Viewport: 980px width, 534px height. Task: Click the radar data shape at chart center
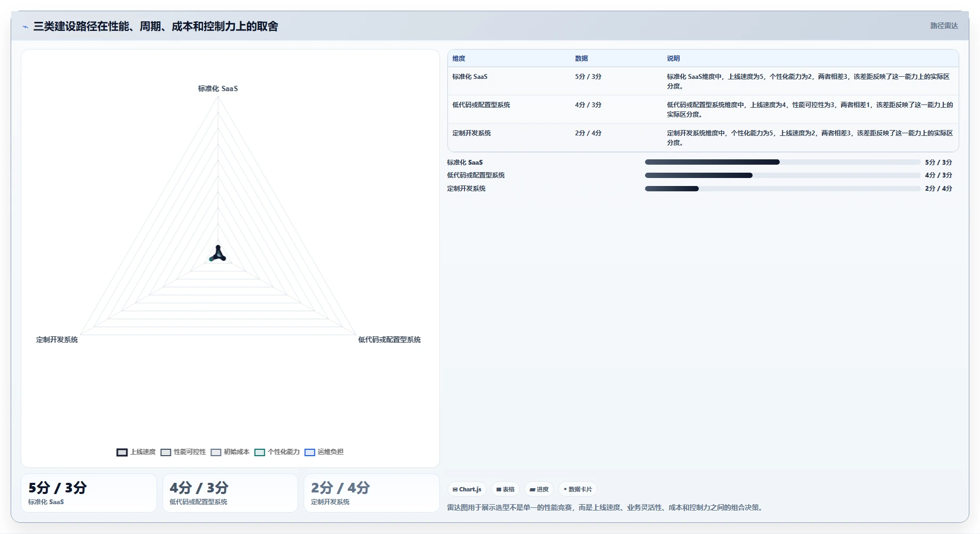click(218, 254)
